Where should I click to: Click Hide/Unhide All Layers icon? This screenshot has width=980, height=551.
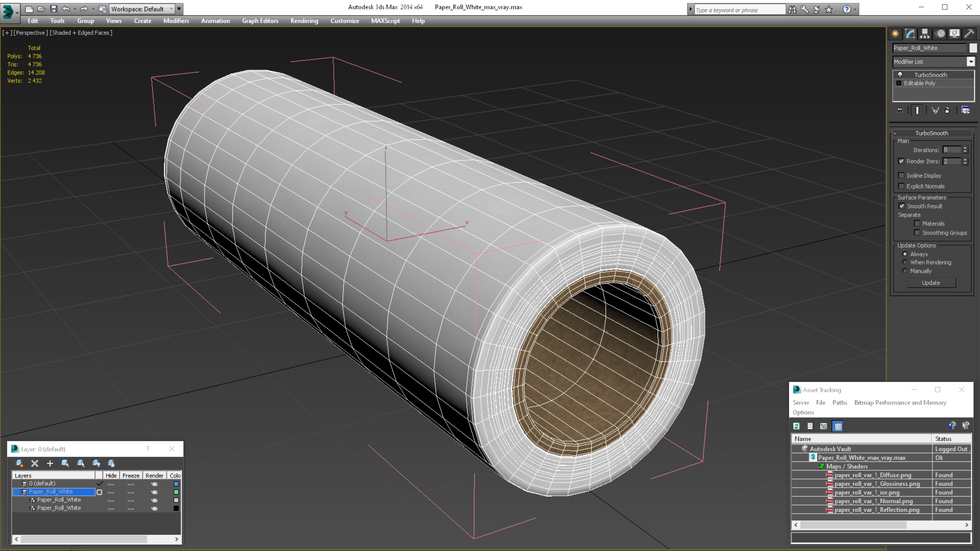(96, 463)
